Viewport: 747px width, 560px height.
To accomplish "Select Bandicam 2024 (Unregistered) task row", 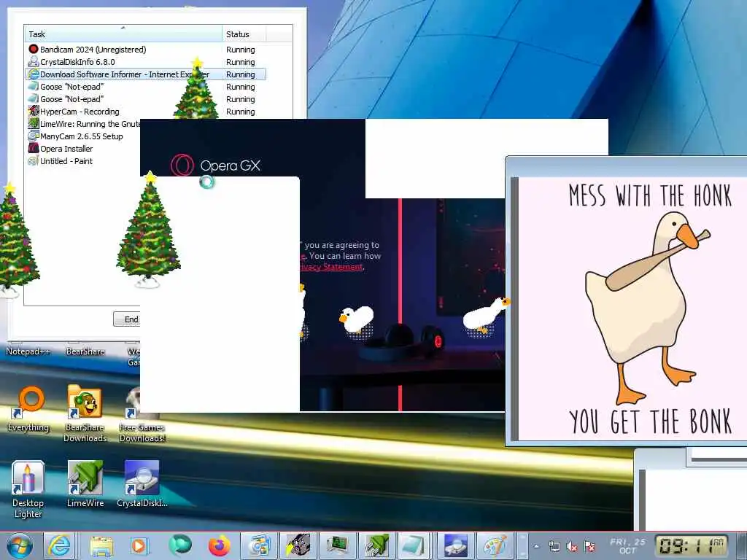I will (x=145, y=50).
